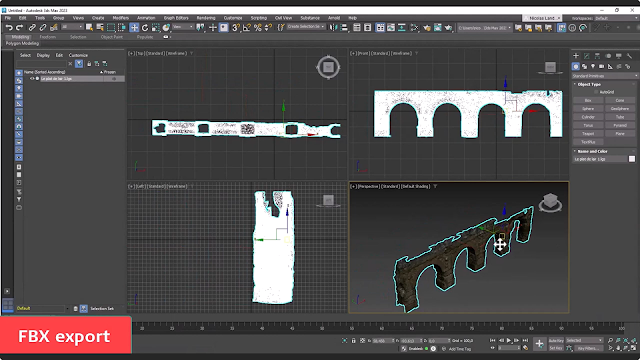Switch to the Freeform ribbon tab
The height and width of the screenshot is (360, 640).
pyautogui.click(x=48, y=37)
